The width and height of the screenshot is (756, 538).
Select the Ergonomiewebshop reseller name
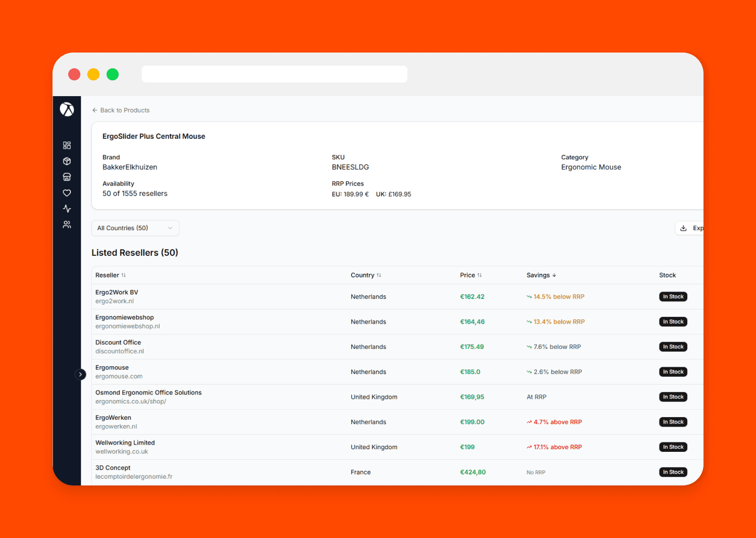coord(125,317)
